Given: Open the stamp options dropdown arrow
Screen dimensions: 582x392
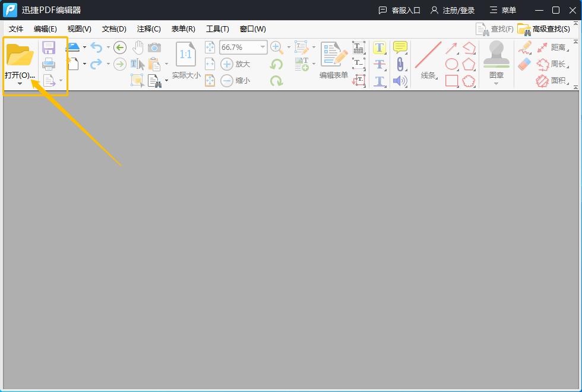Looking at the screenshot, I should (x=496, y=84).
